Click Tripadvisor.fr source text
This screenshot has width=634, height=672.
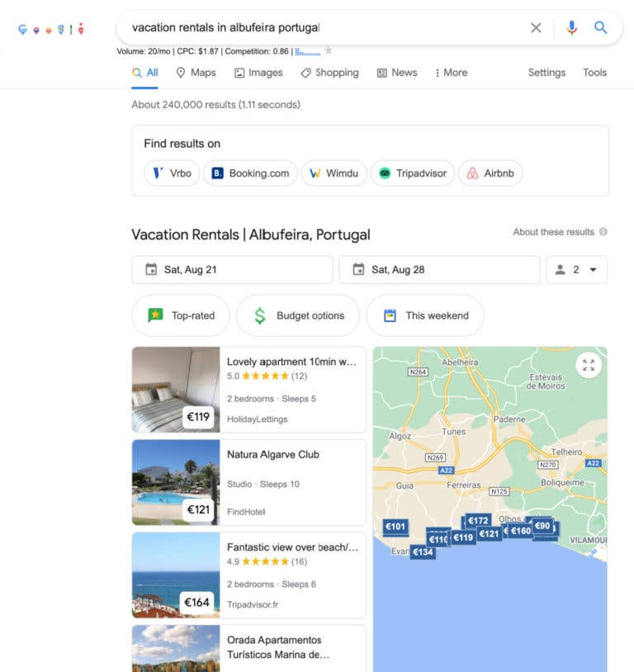[x=253, y=604]
